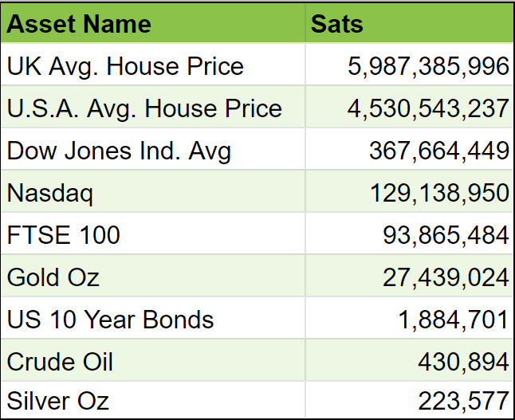Select the value 5,987,385,996
The image size is (515, 420).
(x=428, y=66)
